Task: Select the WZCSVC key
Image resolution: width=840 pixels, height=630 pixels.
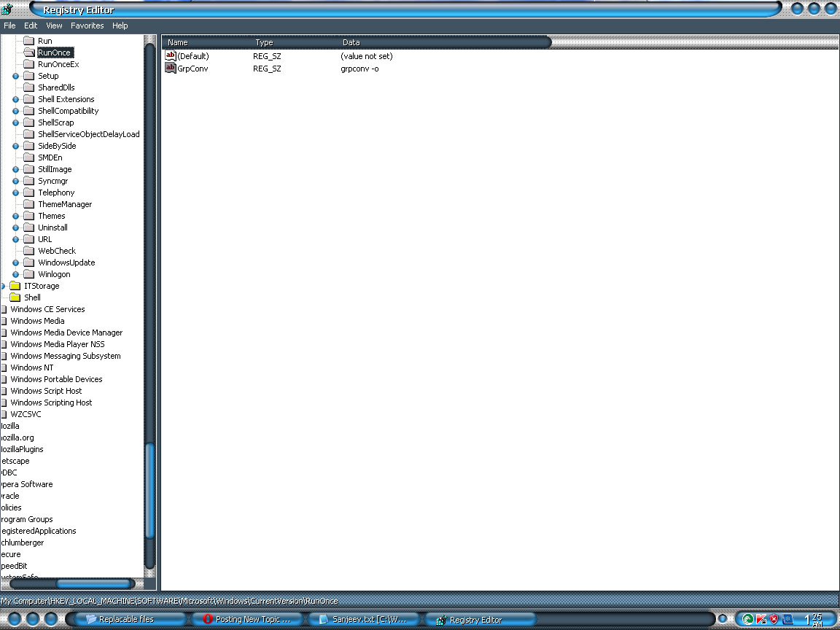Action: pyautogui.click(x=26, y=414)
